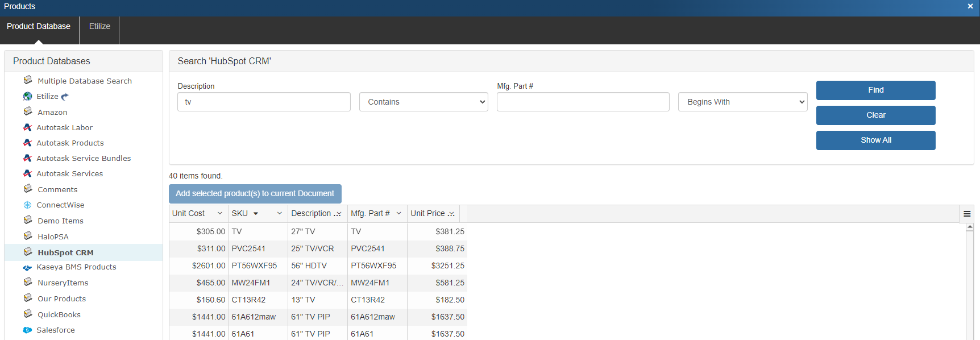
Task: Click the PT56WXF95 Mfg. Part # cell
Action: tap(377, 266)
